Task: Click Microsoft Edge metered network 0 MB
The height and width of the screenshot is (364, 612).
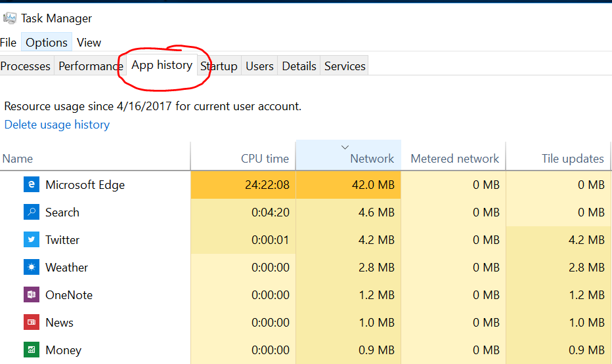Action: click(486, 184)
